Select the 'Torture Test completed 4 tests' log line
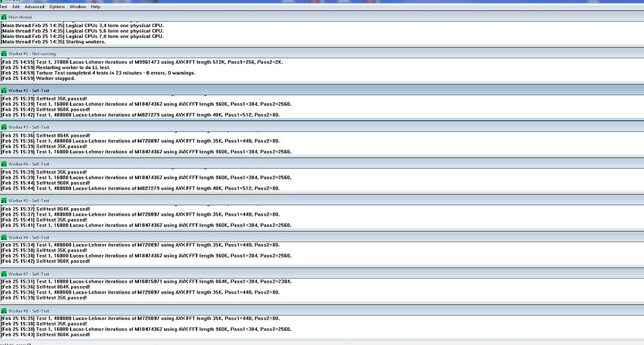 [98, 73]
